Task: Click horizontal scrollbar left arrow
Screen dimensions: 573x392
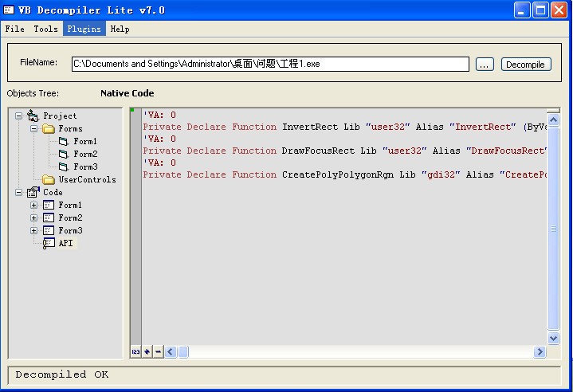Action: 171,352
